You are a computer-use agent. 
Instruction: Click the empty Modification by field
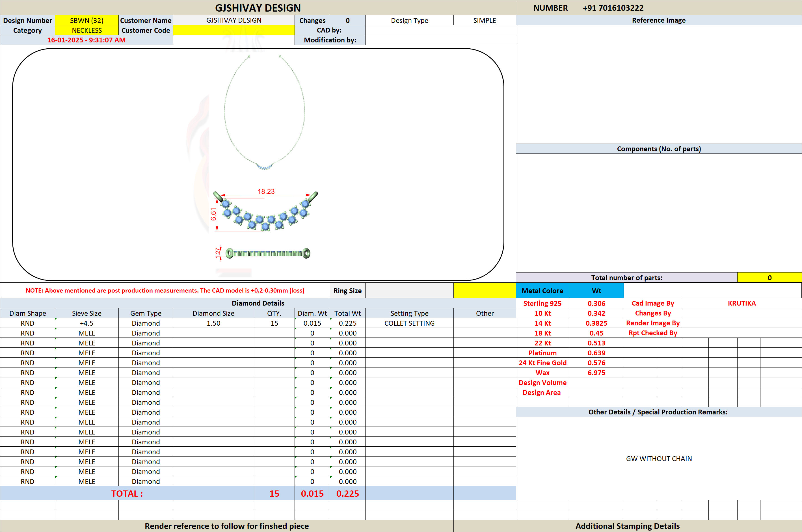[440, 40]
